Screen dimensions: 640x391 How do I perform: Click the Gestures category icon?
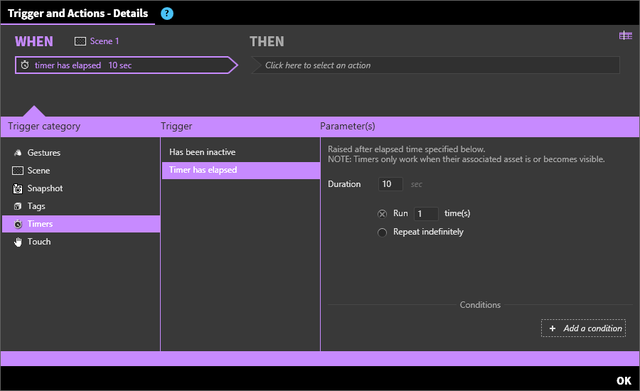[18, 153]
